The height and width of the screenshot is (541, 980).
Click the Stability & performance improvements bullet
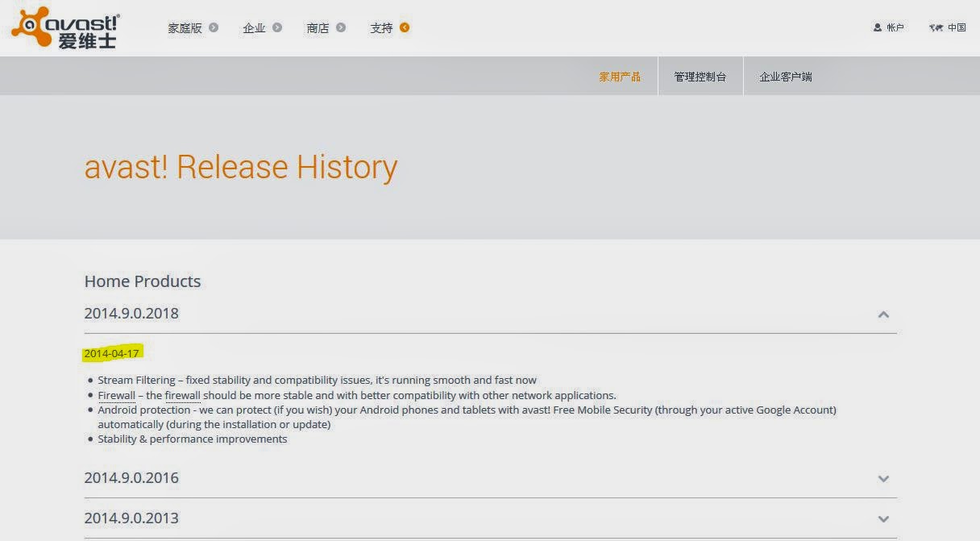(193, 439)
